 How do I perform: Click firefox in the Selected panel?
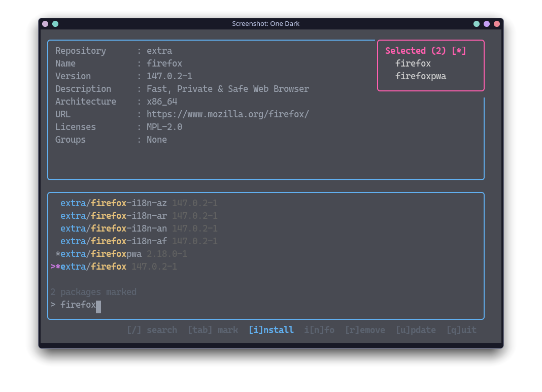point(413,63)
